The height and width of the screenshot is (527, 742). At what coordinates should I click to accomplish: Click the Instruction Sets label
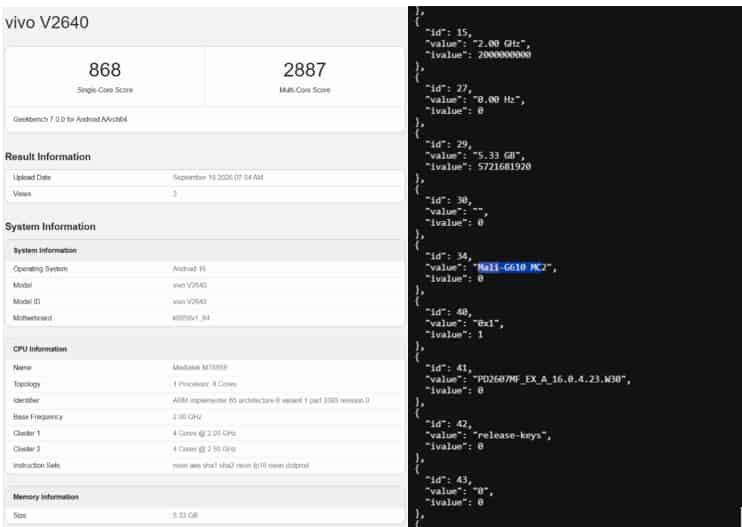click(x=36, y=466)
